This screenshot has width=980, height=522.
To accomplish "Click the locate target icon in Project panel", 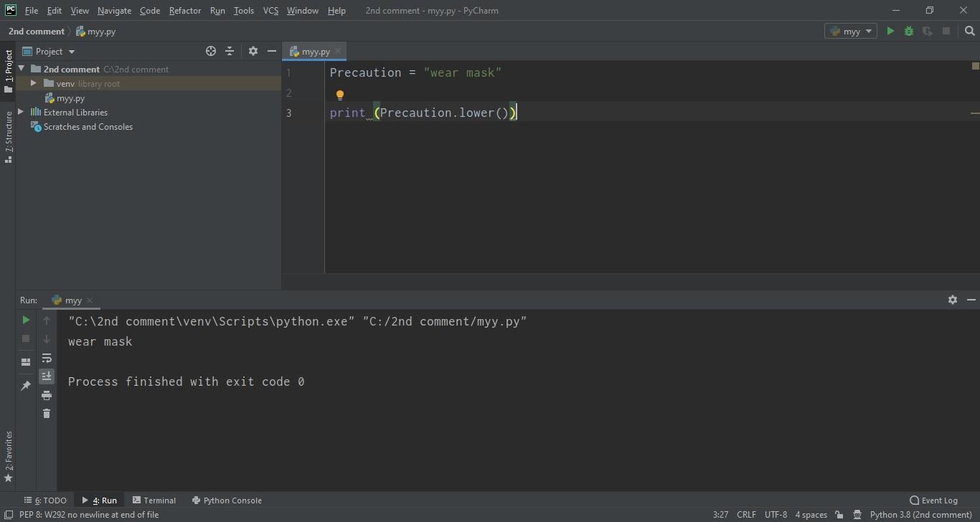I will 211,51.
